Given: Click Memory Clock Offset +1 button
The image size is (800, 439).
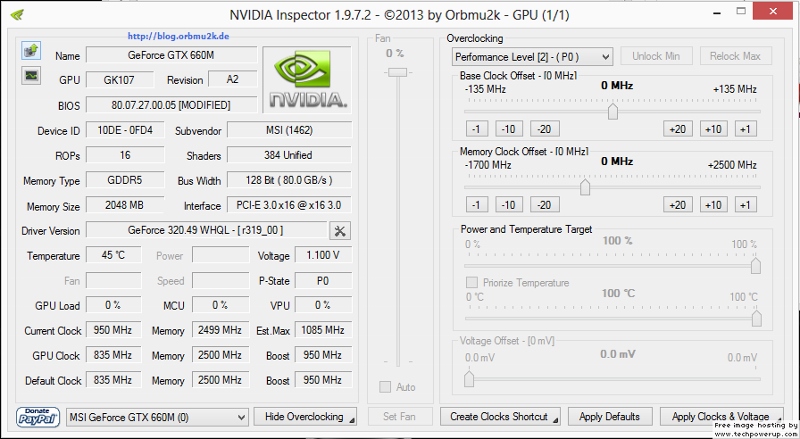Looking at the screenshot, I should 745,205.
